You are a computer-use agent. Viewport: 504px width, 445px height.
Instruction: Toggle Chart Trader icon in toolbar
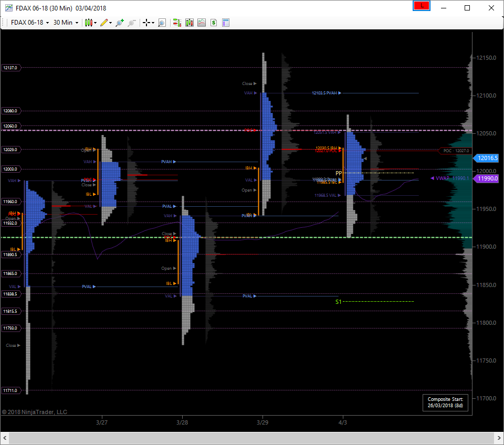[177, 23]
